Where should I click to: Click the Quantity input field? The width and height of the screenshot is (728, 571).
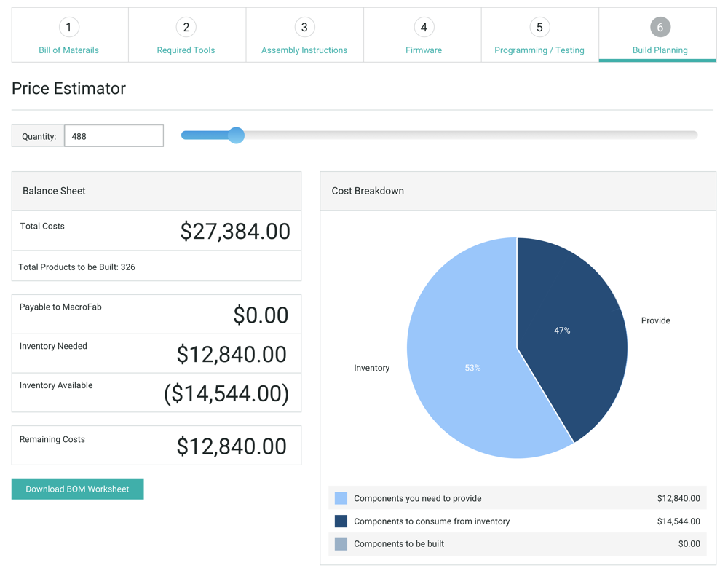pos(114,136)
